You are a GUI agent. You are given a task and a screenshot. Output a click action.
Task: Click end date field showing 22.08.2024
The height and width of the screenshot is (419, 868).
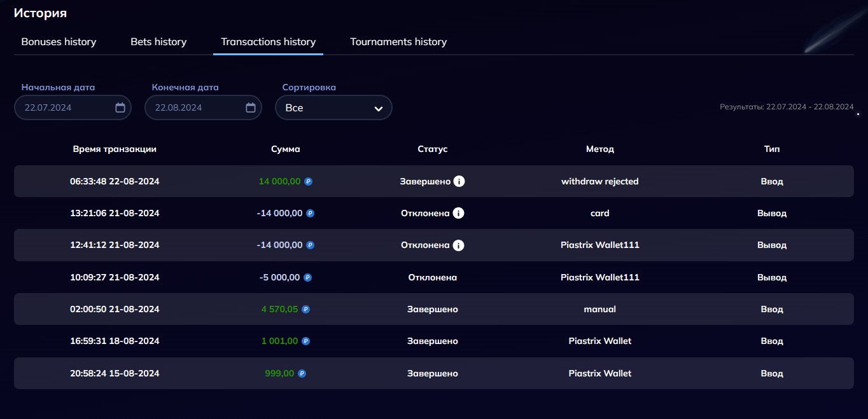pos(195,107)
